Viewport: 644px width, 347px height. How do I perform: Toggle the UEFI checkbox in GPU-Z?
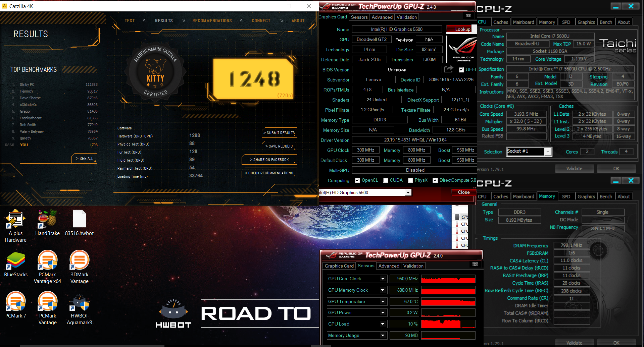tap(461, 70)
